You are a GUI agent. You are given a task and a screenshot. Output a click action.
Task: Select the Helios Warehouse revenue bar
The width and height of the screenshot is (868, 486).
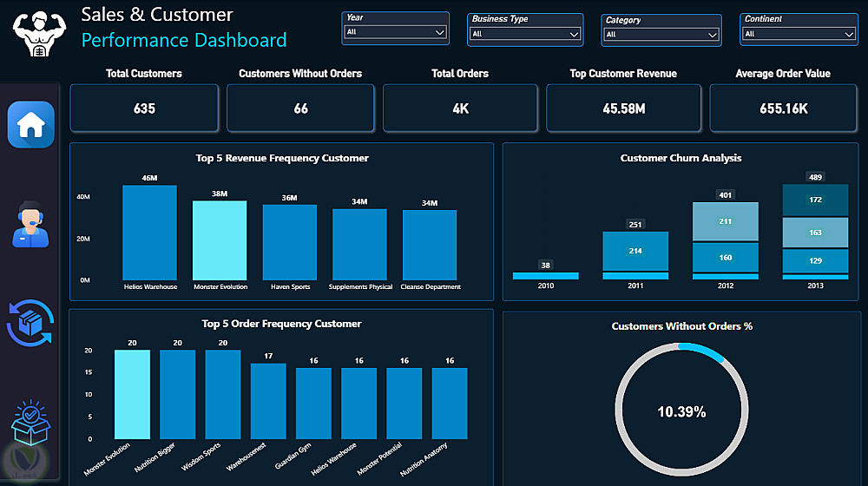click(149, 233)
